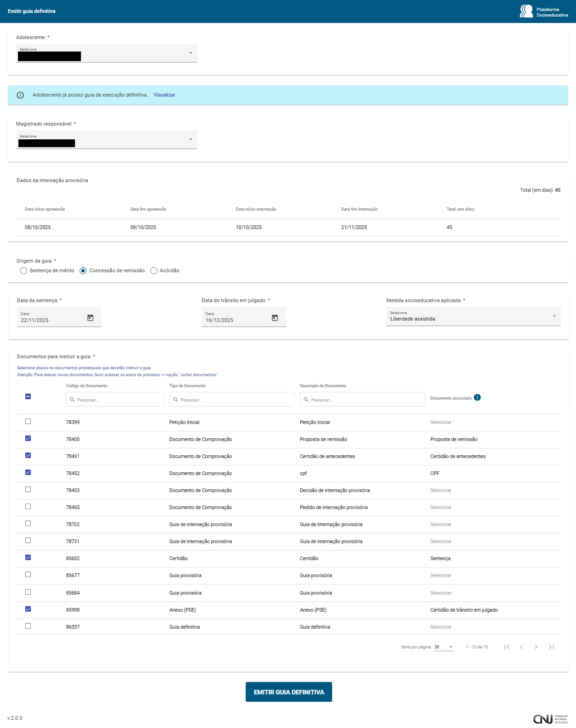Image resolution: width=576 pixels, height=728 pixels.
Task: Open associated document dropdown for row 78399
Action: (441, 423)
